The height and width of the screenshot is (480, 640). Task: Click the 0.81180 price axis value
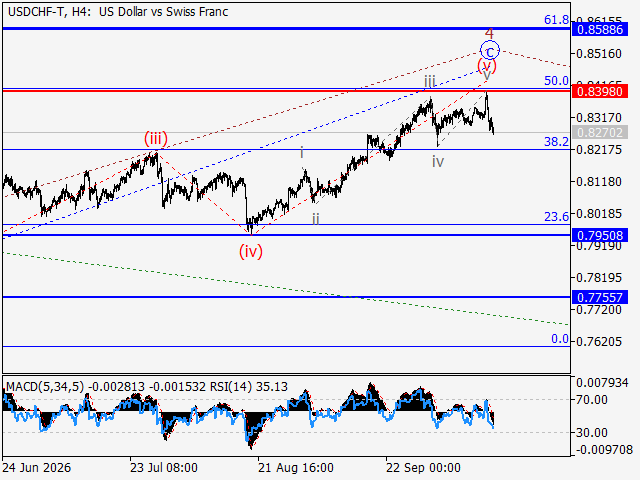[599, 182]
